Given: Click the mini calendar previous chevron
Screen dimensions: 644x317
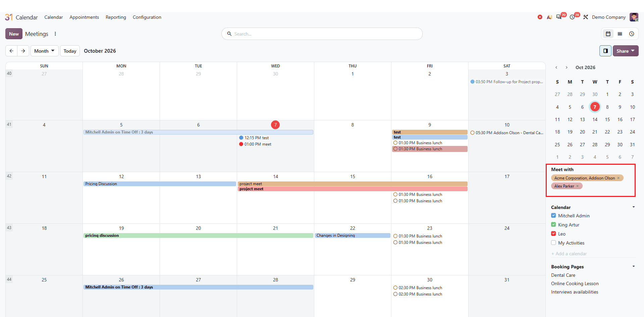Looking at the screenshot, I should (556, 67).
